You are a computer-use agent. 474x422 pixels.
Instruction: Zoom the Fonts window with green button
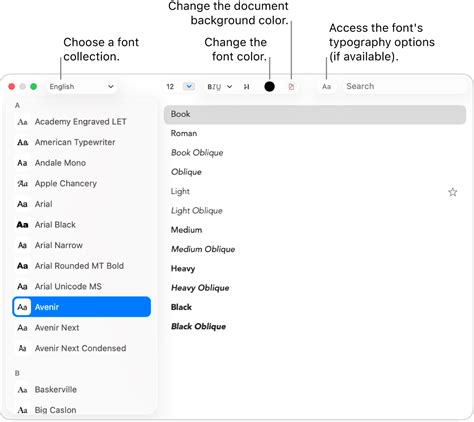click(x=33, y=87)
